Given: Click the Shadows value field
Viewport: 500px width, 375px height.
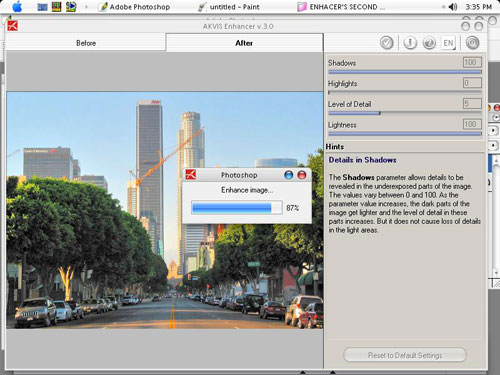Looking at the screenshot, I should (x=472, y=62).
